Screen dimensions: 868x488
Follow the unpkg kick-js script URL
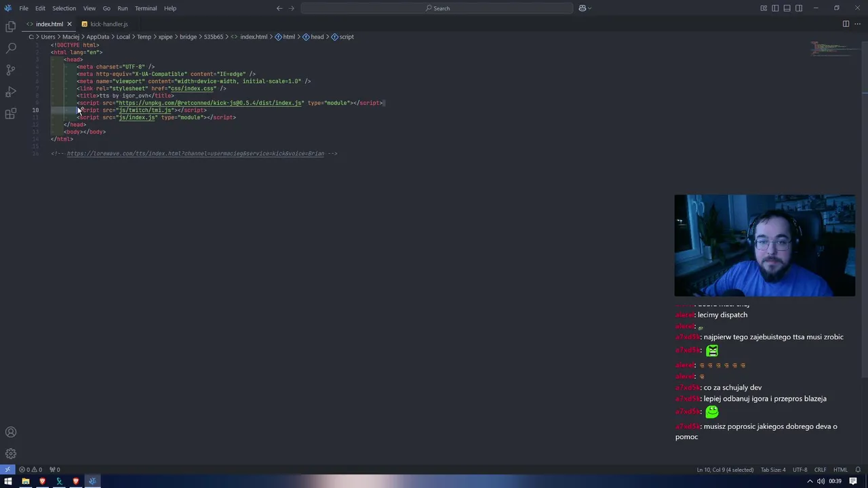point(210,103)
